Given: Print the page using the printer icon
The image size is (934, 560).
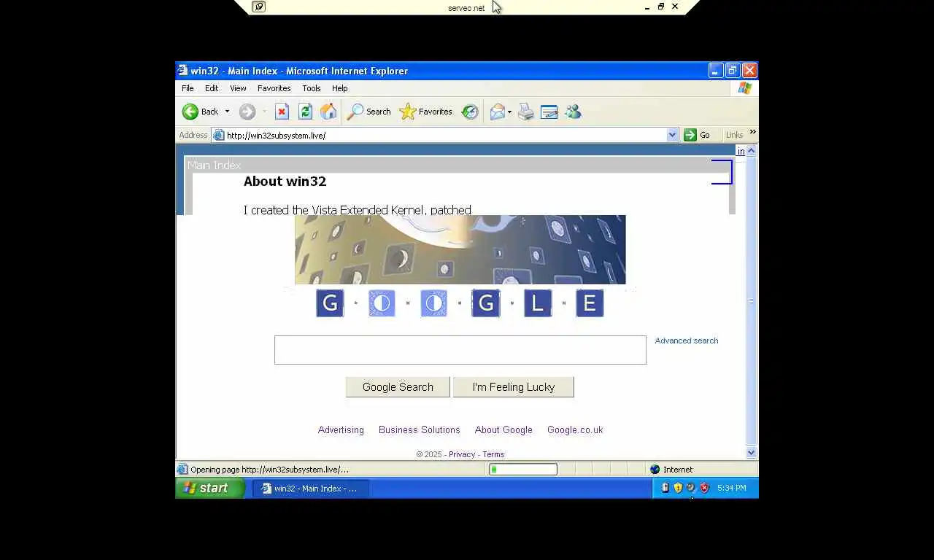Looking at the screenshot, I should [x=526, y=112].
